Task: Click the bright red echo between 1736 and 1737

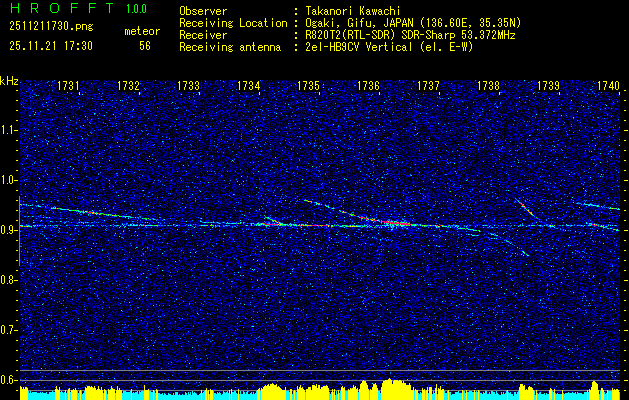Action: point(393,223)
